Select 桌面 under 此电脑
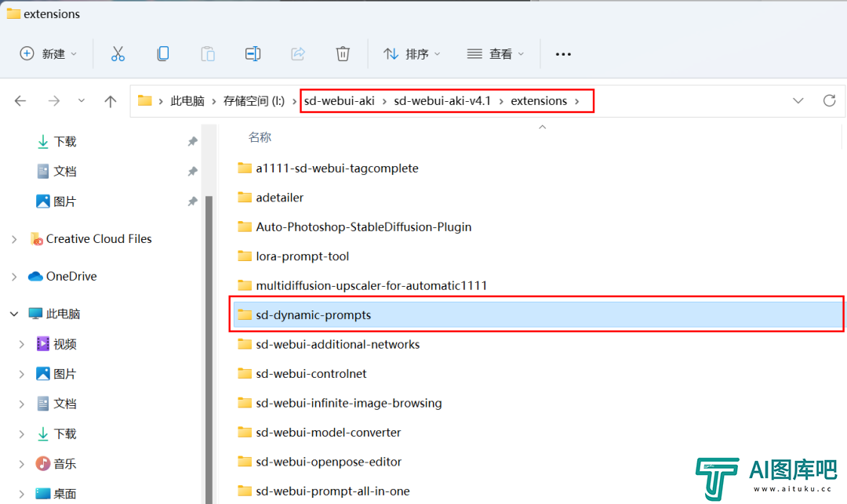The height and width of the screenshot is (504, 847). pos(65,493)
